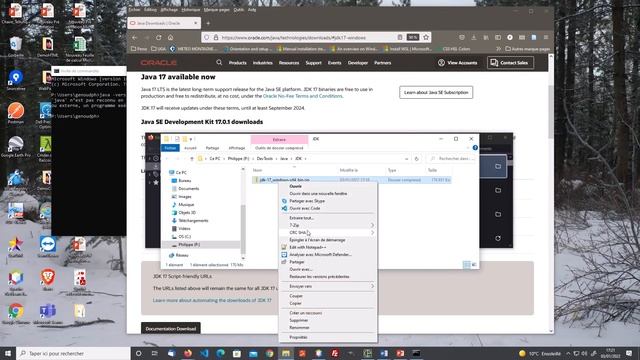
Task: Select 'Réseau' in the navigation tree
Action: [182, 255]
